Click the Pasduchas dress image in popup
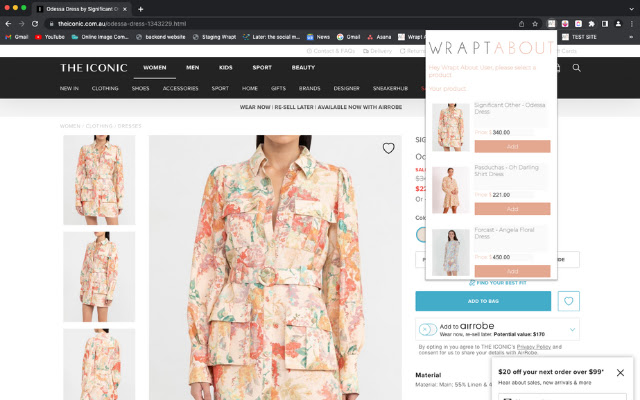This screenshot has width=640, height=400. click(451, 190)
